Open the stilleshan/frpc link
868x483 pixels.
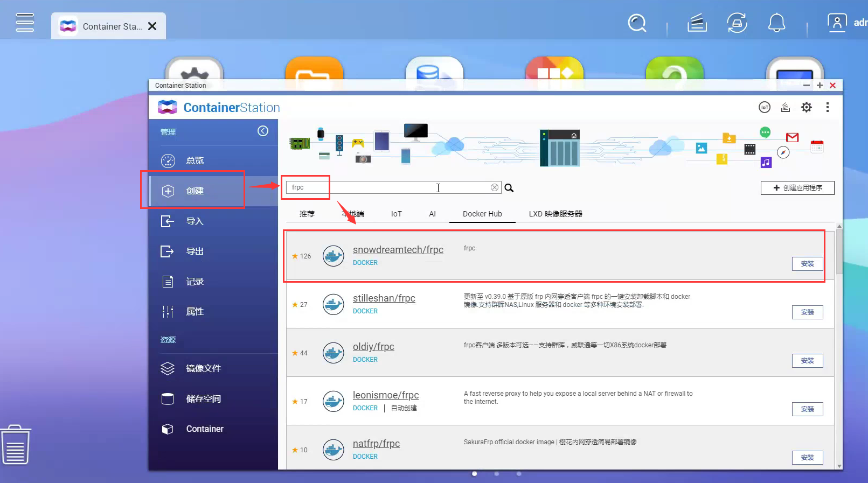(x=384, y=298)
